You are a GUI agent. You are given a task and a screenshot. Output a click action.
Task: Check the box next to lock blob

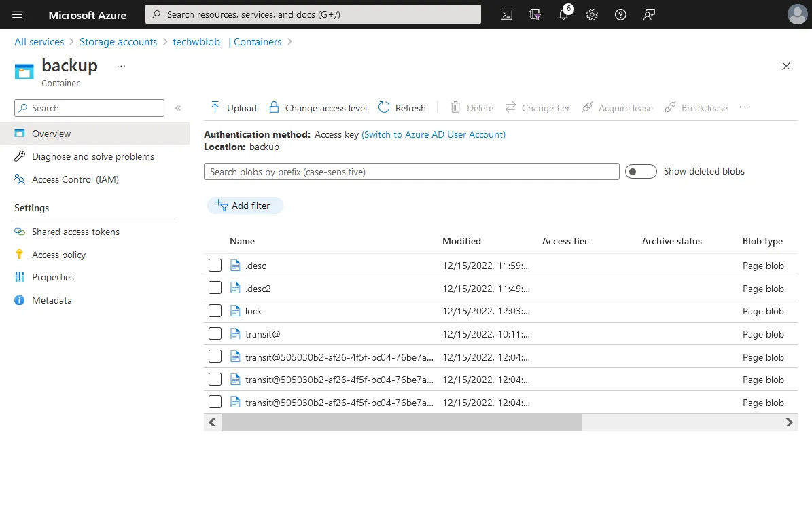215,311
